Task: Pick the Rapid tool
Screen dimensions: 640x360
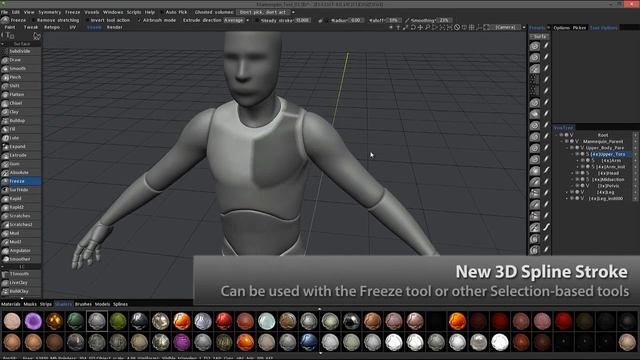Action: [x=21, y=199]
